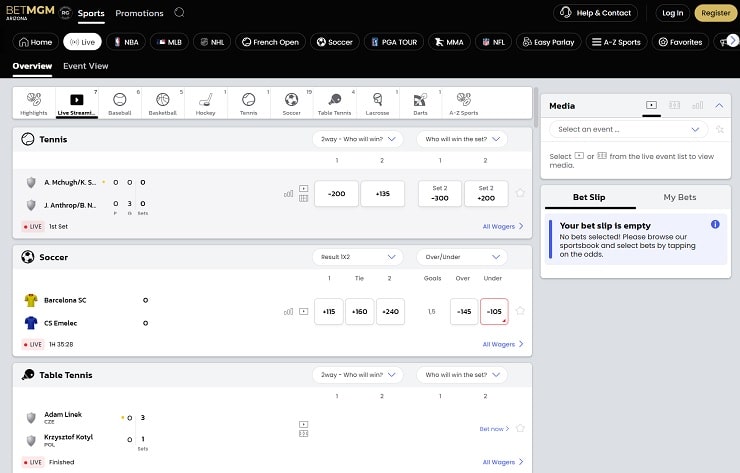Select -200 odds for A. Mchugh
Screen dimensions: 740x473
pyautogui.click(x=336, y=194)
